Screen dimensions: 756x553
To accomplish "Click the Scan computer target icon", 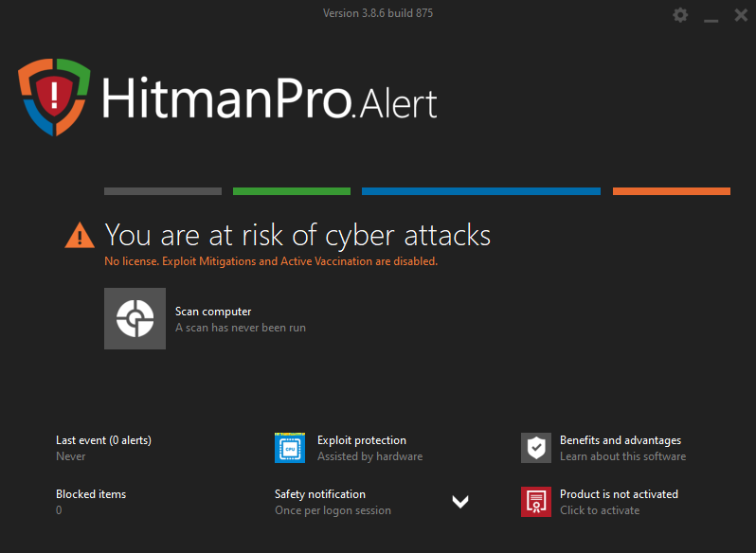I will pyautogui.click(x=135, y=319).
